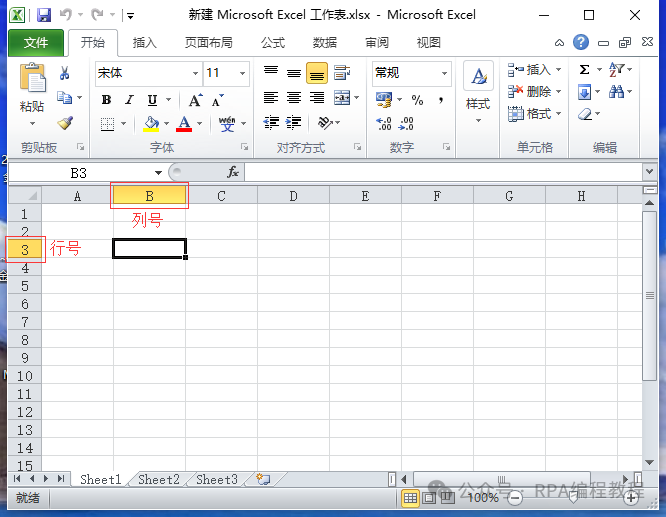This screenshot has height=517, width=666.
Task: Click the decrease indent icon
Action: tap(271, 123)
